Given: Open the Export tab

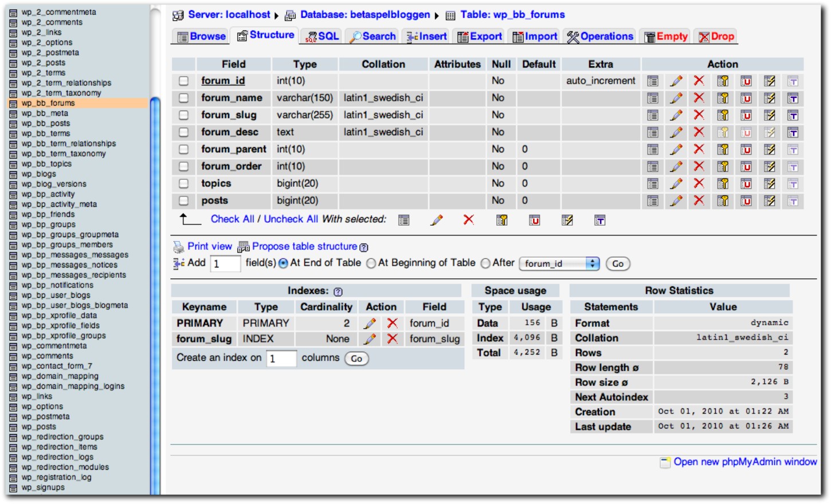Looking at the screenshot, I should 479,37.
